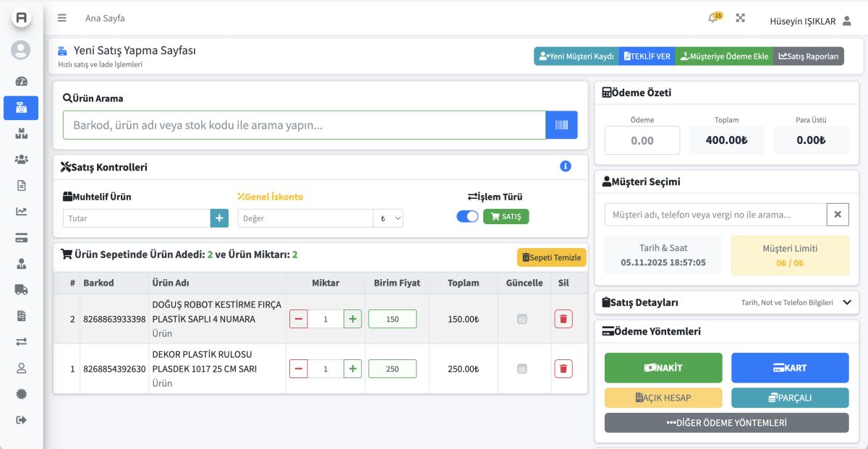Expand the Satış Detayları section
Screen dimensions: 868x449
pyautogui.click(x=847, y=302)
